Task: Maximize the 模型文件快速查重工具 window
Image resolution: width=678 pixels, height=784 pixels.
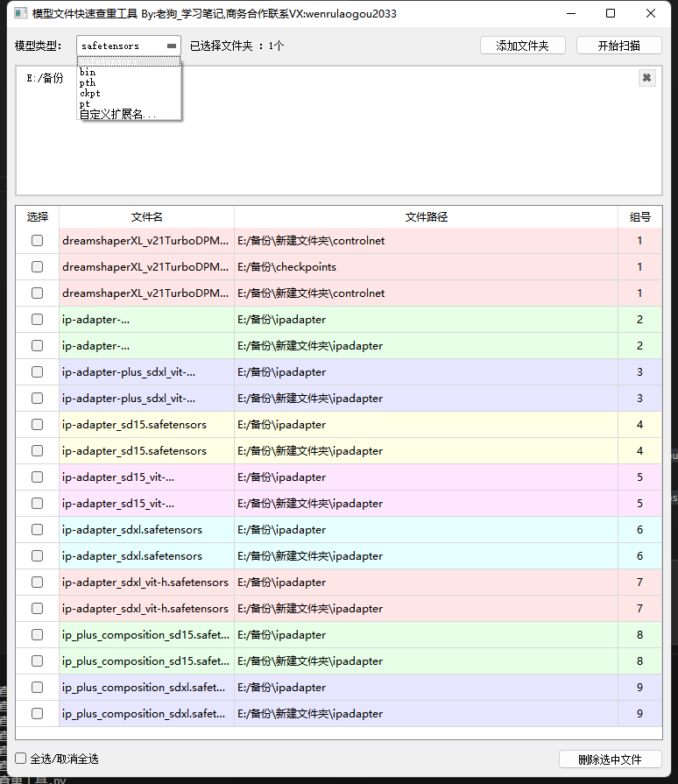Action: (611, 13)
